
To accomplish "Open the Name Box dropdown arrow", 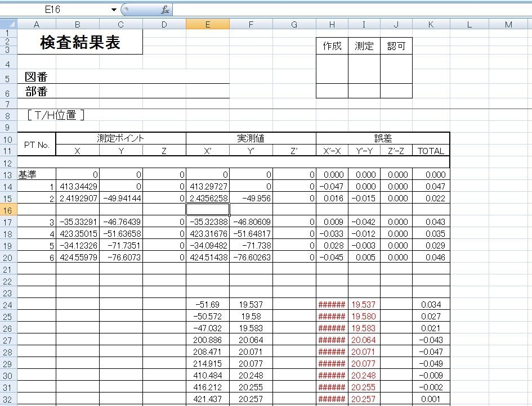I will [x=114, y=10].
